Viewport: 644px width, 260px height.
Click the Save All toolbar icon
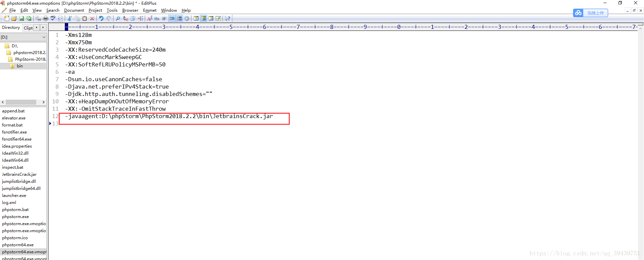(x=29, y=18)
